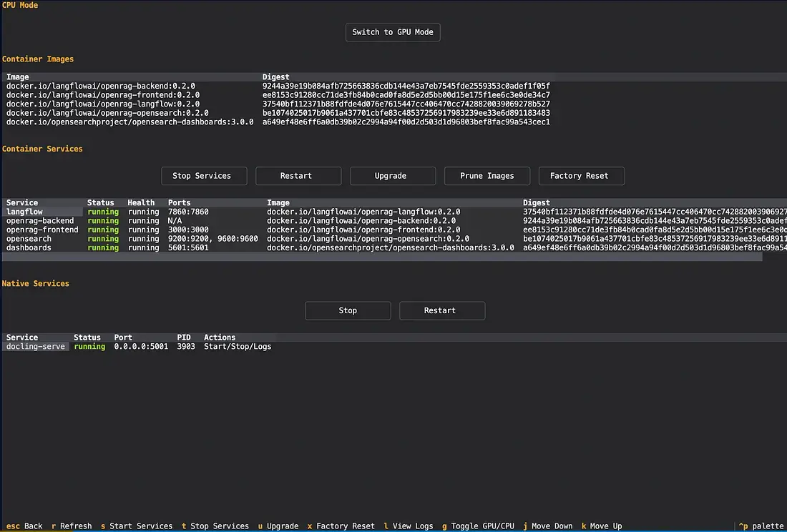The width and height of the screenshot is (787, 532).
Task: Click the Switch to GPU Mode button
Action: [x=393, y=32]
